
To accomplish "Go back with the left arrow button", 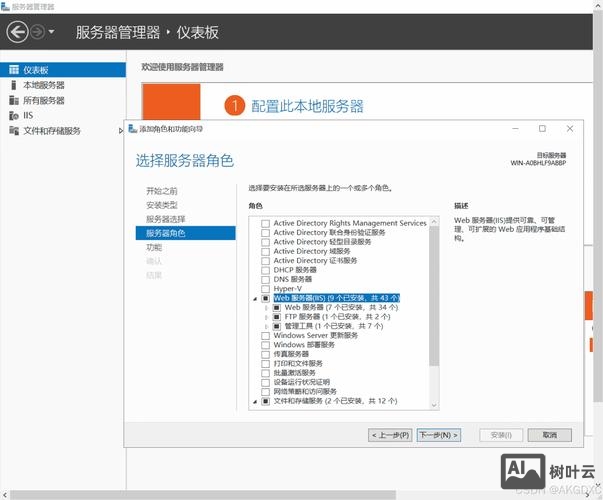I will [17, 32].
